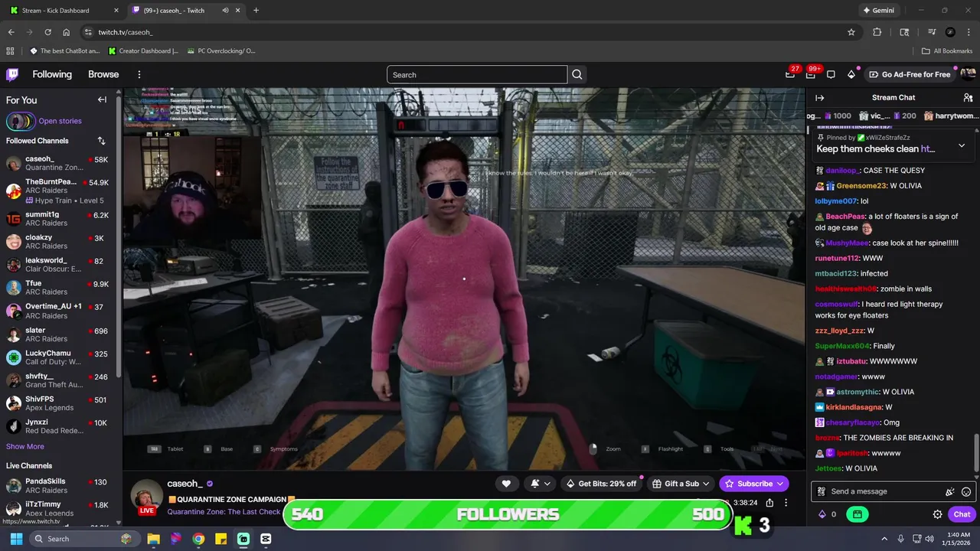Image resolution: width=980 pixels, height=551 pixels.
Task: Go to Following page
Action: point(52,74)
